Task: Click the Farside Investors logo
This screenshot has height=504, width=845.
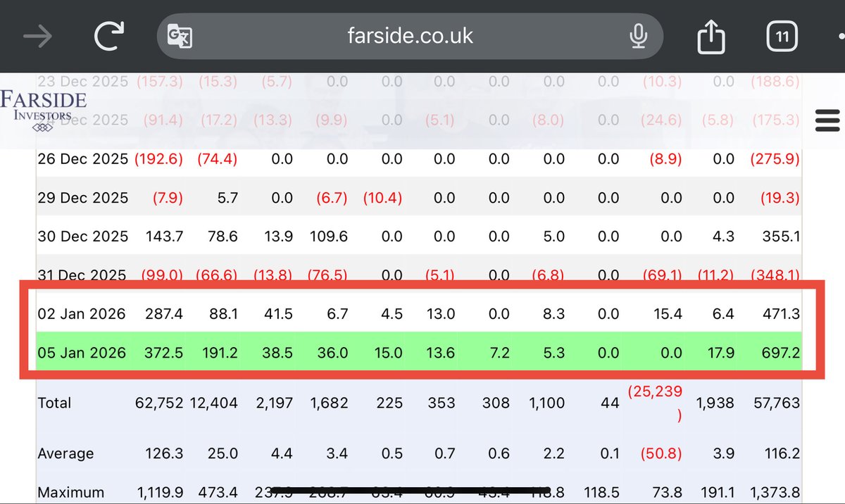Action: (x=44, y=111)
